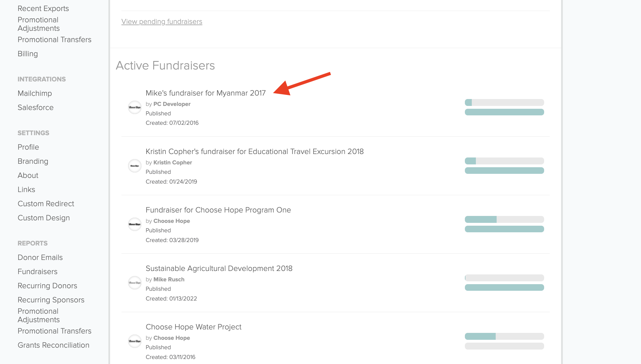Click Kristin Copher fundraiser avatar icon
The height and width of the screenshot is (364, 641).
click(x=135, y=166)
